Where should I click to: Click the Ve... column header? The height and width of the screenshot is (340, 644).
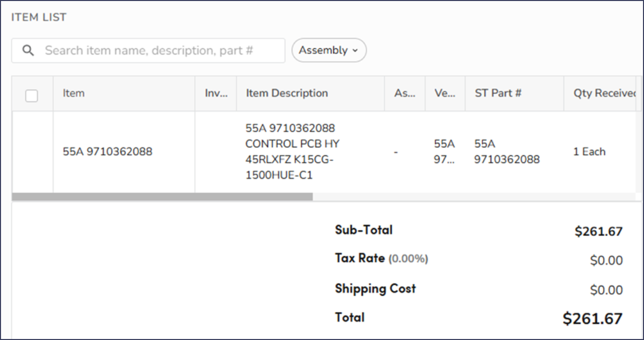point(445,93)
